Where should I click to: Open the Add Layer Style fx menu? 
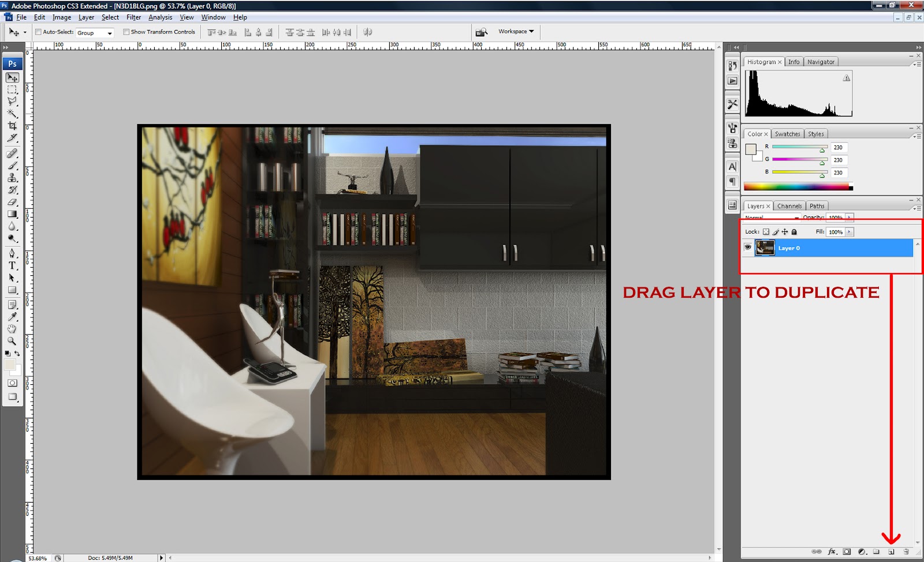pyautogui.click(x=832, y=552)
